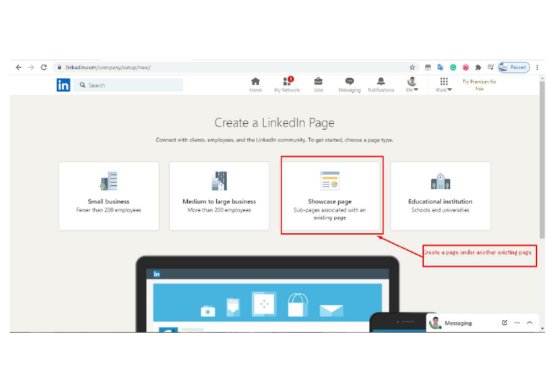Open the Chrome three-dot menu
The height and width of the screenshot is (392, 555).
[x=537, y=67]
